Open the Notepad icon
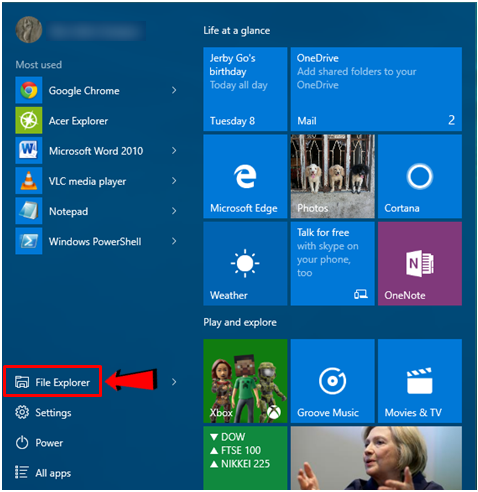 click(x=29, y=211)
